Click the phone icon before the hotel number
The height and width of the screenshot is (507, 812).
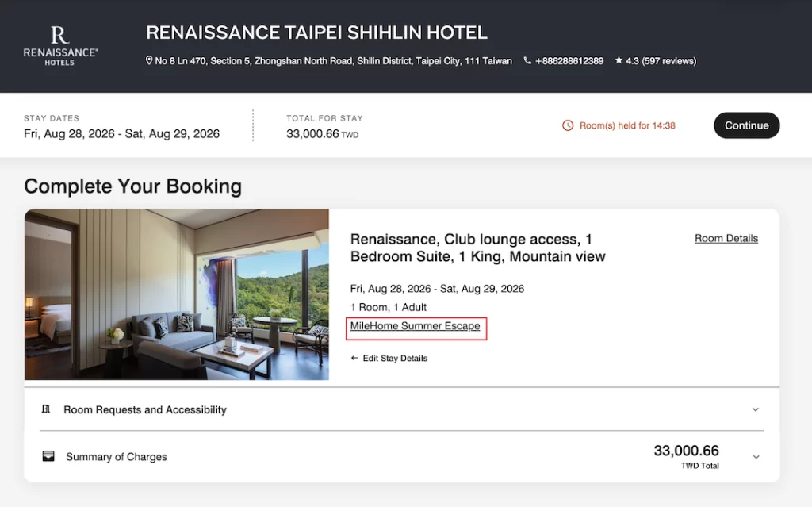tap(527, 60)
